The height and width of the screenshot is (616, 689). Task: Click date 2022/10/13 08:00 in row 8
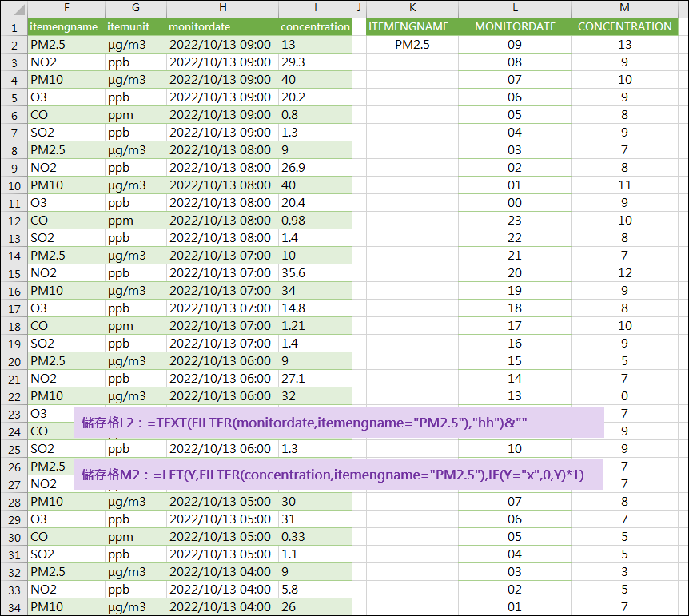coord(223,150)
